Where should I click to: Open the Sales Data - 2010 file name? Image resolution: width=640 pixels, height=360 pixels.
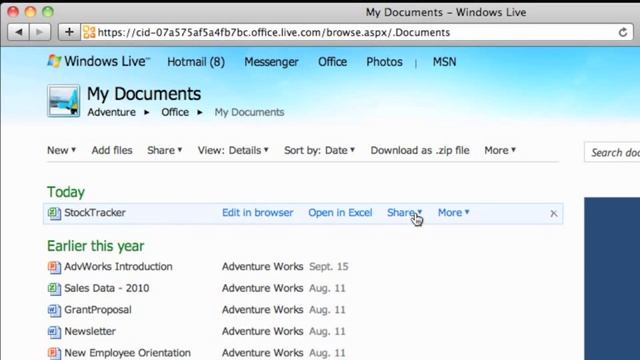tap(107, 288)
